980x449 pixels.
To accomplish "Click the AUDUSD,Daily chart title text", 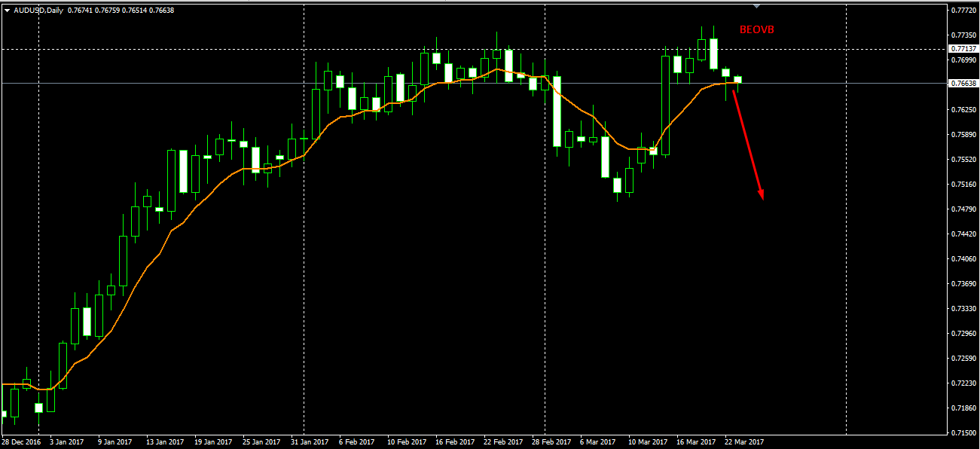I will 38,11.
